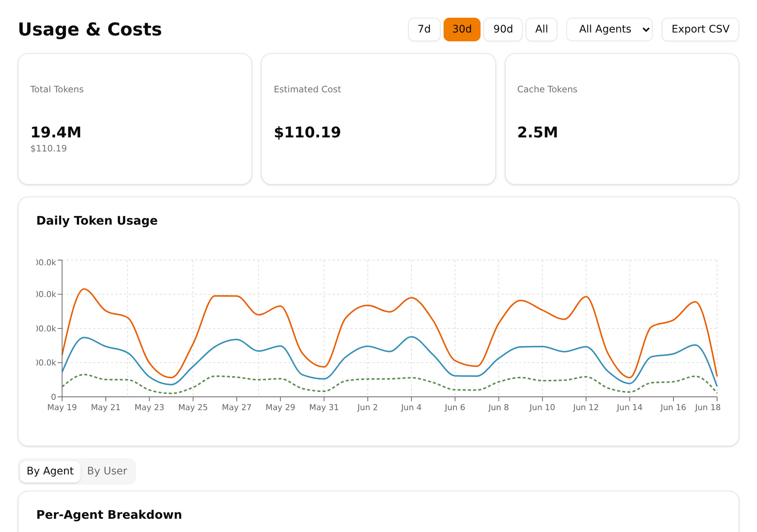Click the bold $110.19 estimated cost value
Image resolution: width=757 pixels, height=532 pixels.
[307, 132]
